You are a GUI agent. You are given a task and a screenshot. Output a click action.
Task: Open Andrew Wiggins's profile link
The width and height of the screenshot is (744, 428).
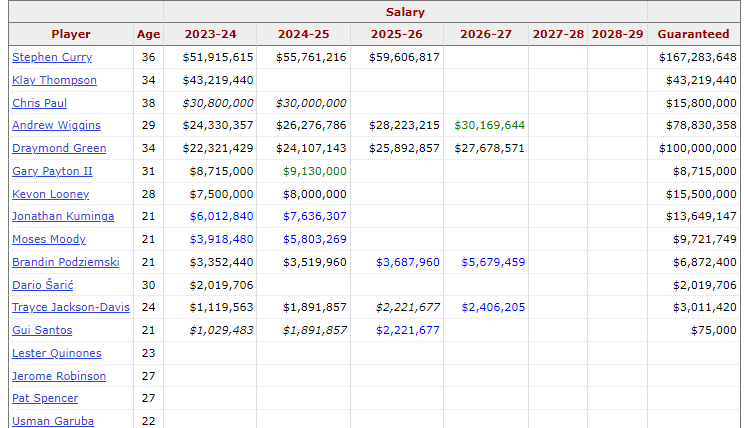tap(56, 125)
